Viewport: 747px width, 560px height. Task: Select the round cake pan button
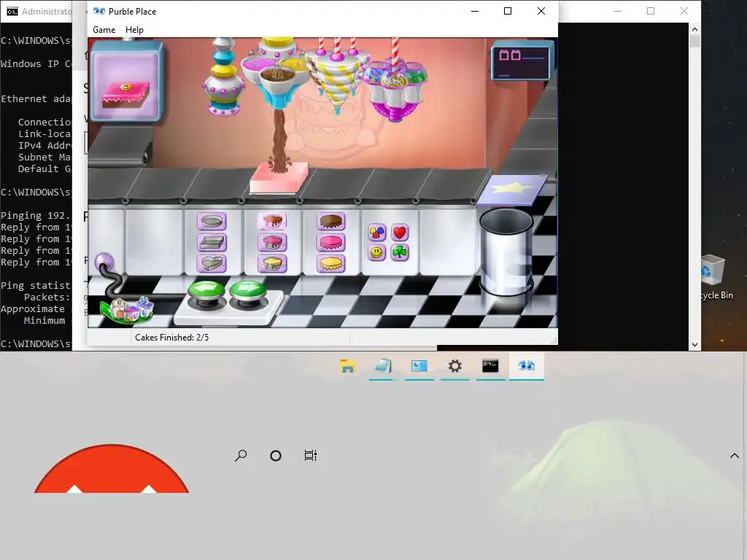212,222
